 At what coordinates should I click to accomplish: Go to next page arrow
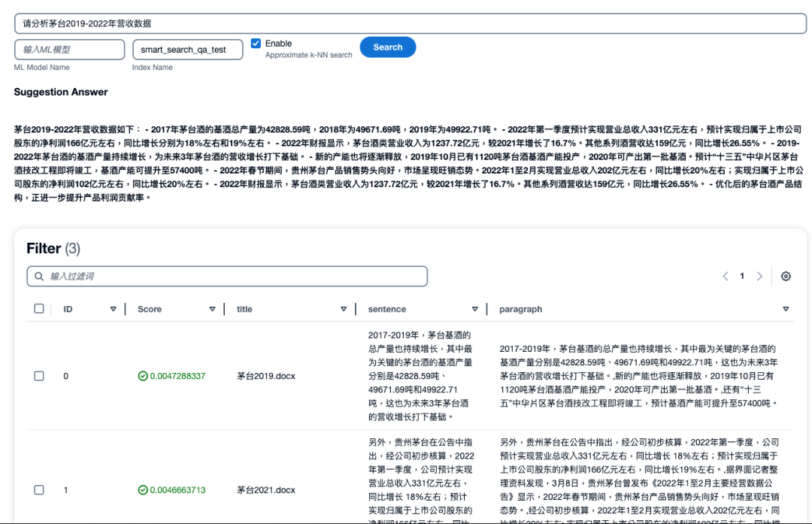pyautogui.click(x=759, y=276)
